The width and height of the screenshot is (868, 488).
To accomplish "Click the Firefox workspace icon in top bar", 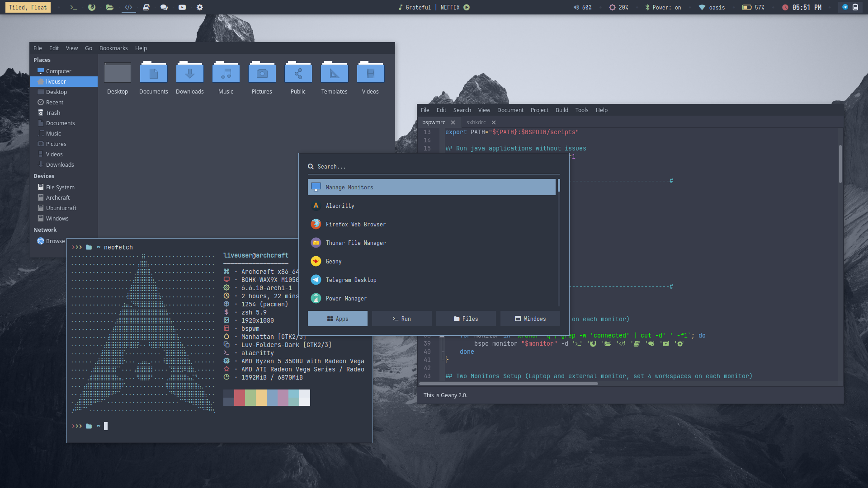I will coord(92,7).
